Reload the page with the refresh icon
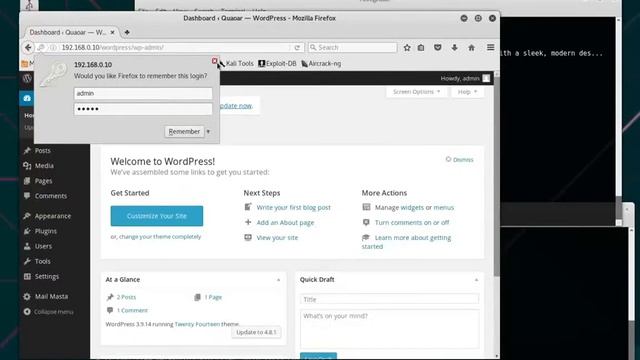 297,47
